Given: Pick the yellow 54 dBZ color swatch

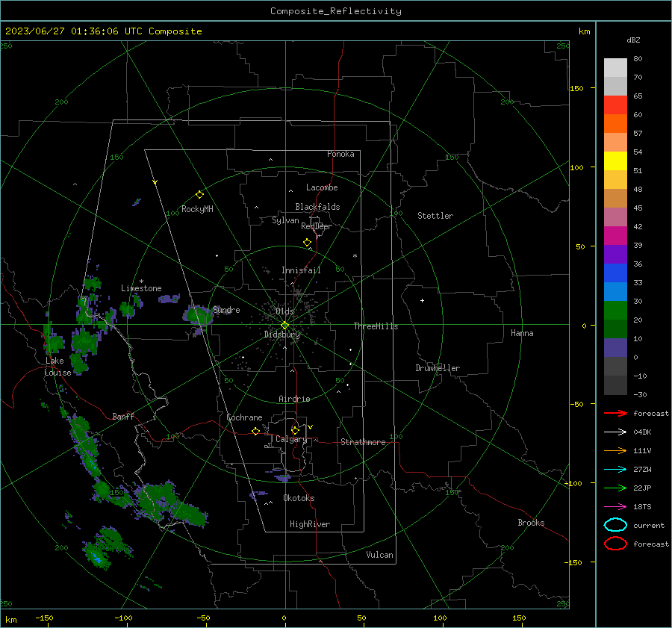Looking at the screenshot, I should tap(615, 161).
